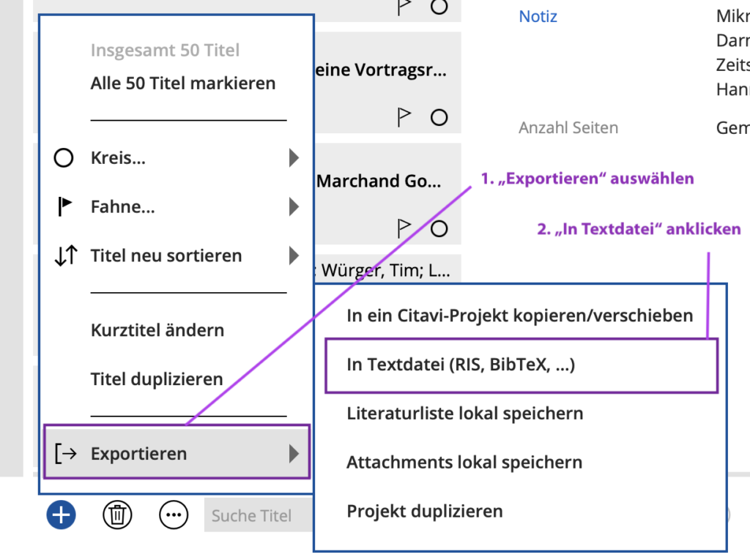Click the flag icon beside Fahne…
Image resolution: width=750 pixels, height=560 pixels.
coord(64,206)
